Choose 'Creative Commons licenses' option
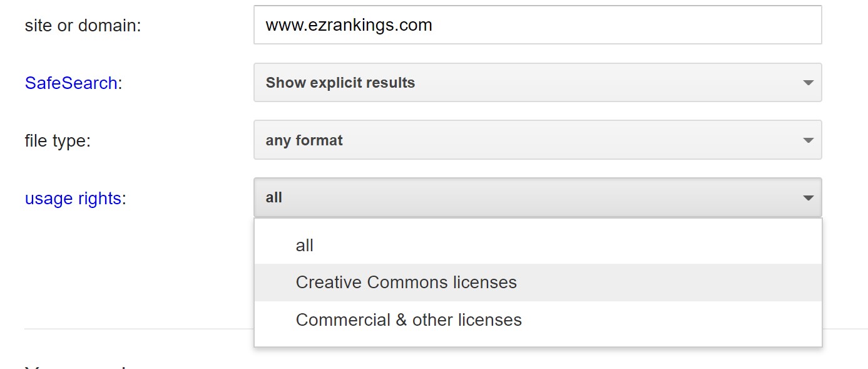This screenshot has height=369, width=868. pos(406,283)
